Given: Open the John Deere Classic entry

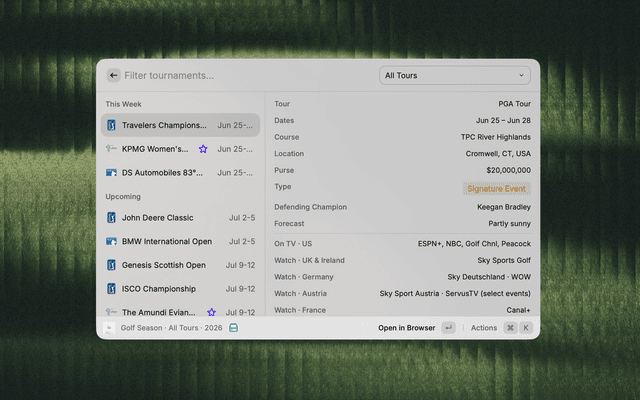Looking at the screenshot, I should (180, 218).
